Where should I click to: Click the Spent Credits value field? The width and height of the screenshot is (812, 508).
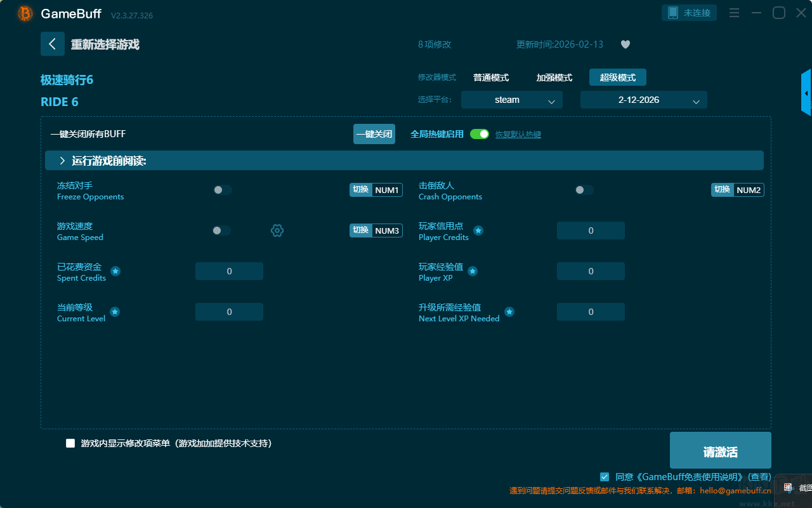click(x=229, y=271)
